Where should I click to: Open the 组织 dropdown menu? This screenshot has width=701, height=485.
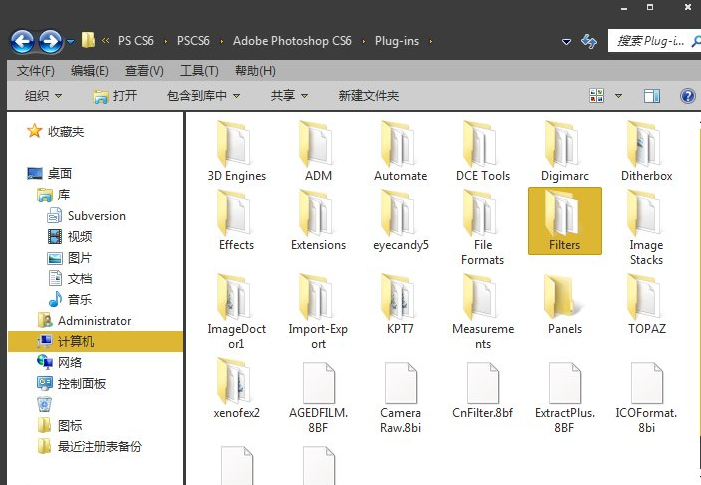pyautogui.click(x=43, y=96)
